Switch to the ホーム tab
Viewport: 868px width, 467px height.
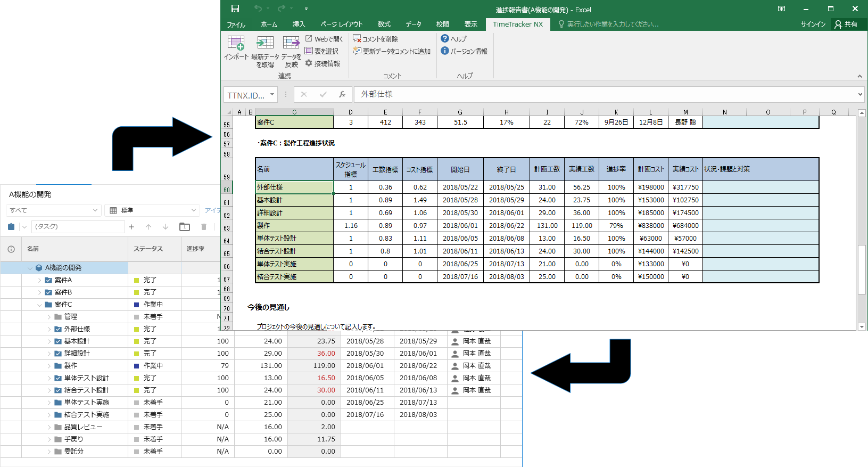(269, 24)
